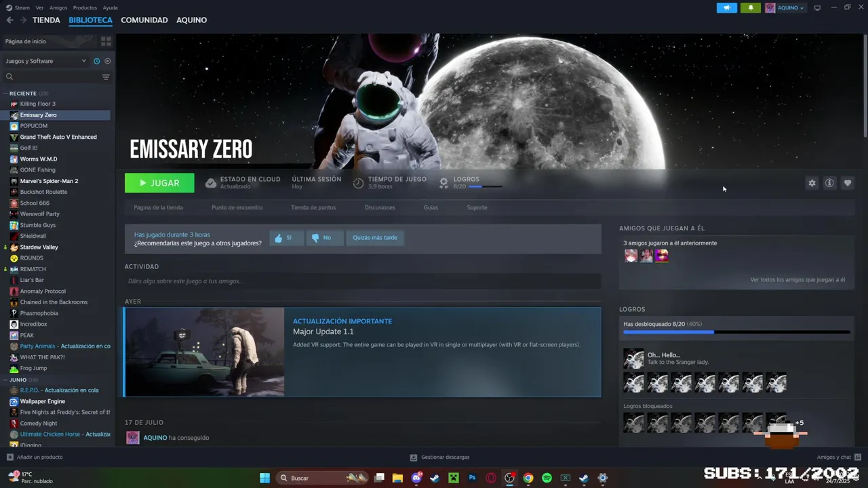Open Amigos y chat
868x488 pixels.
(839, 457)
